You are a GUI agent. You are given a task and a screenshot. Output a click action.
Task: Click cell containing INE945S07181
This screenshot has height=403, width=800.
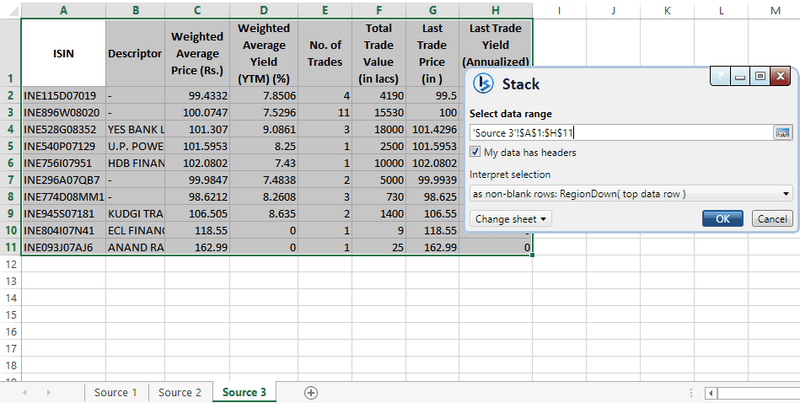(63, 213)
